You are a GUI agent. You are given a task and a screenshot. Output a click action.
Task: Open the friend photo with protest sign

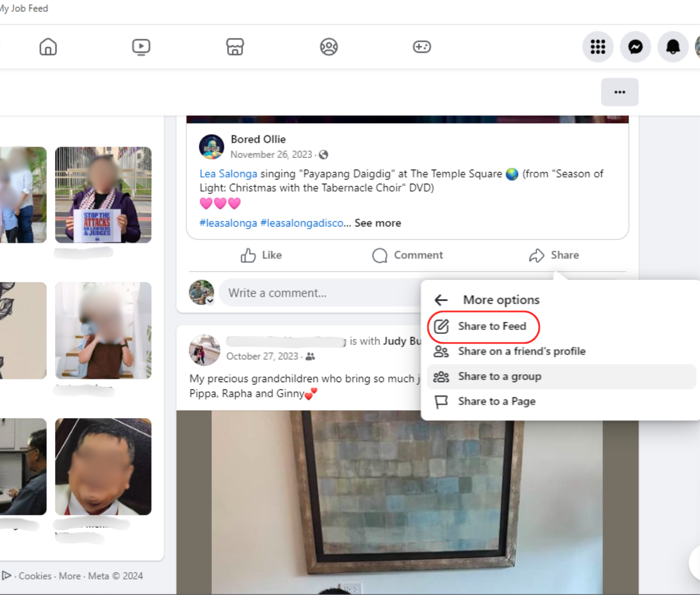tap(103, 194)
